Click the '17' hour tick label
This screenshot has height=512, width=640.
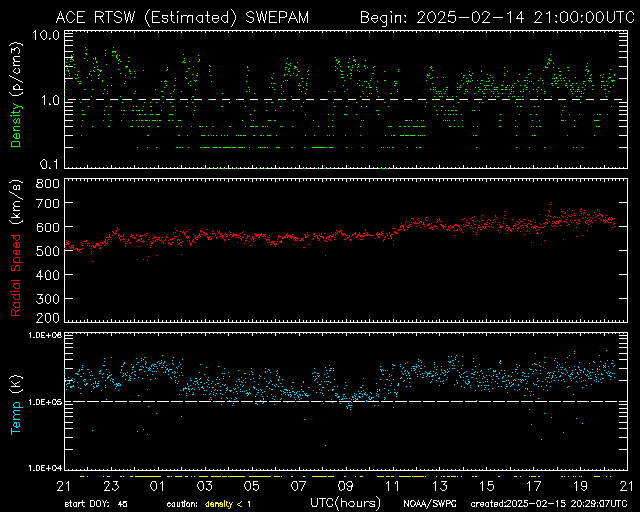pos(533,486)
